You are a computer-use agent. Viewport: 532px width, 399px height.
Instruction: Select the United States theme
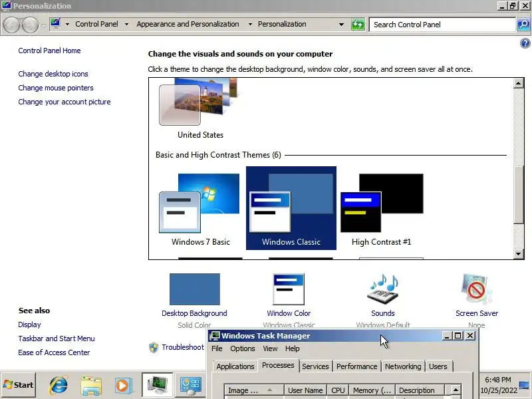click(200, 109)
